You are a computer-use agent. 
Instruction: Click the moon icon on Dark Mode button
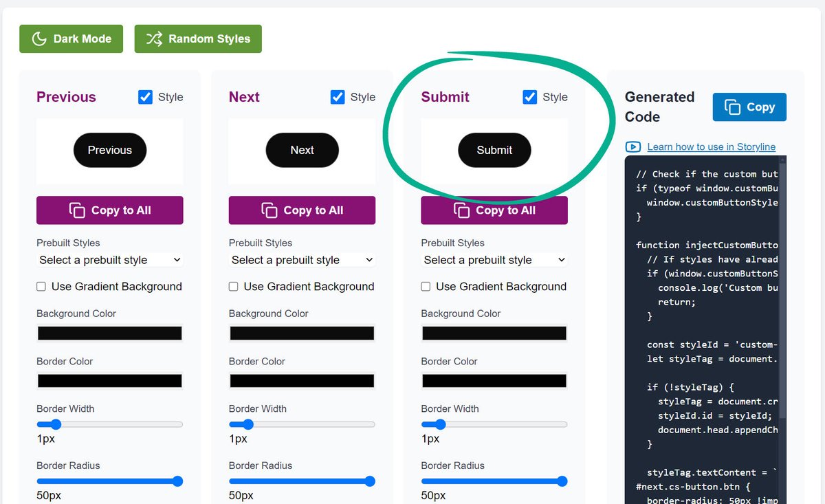coord(38,39)
